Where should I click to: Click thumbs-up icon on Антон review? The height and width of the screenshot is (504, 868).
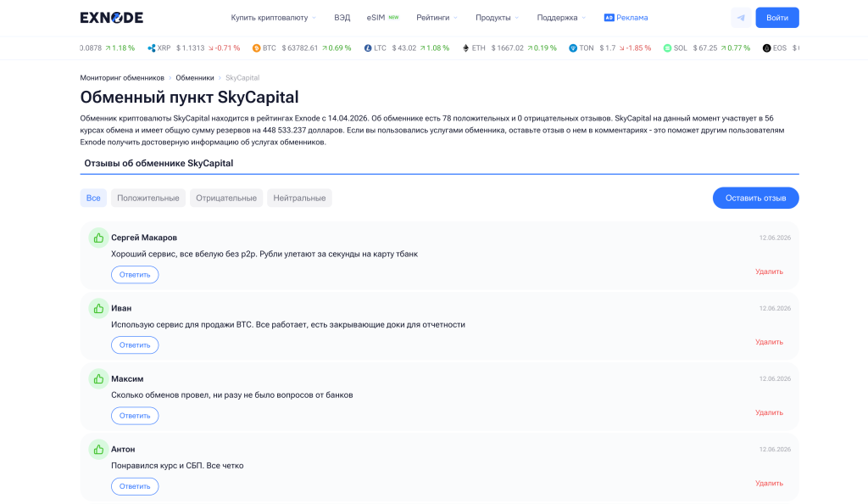click(x=98, y=450)
